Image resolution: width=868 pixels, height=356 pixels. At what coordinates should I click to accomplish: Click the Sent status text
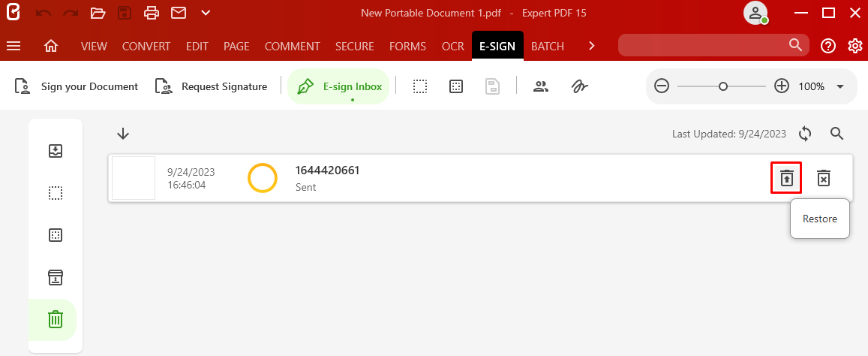[306, 188]
